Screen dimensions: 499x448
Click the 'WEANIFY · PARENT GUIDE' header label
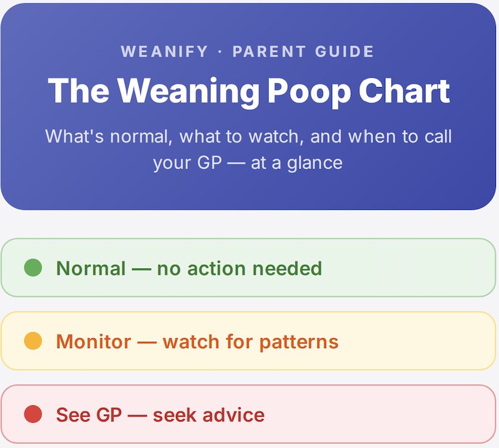click(x=247, y=51)
